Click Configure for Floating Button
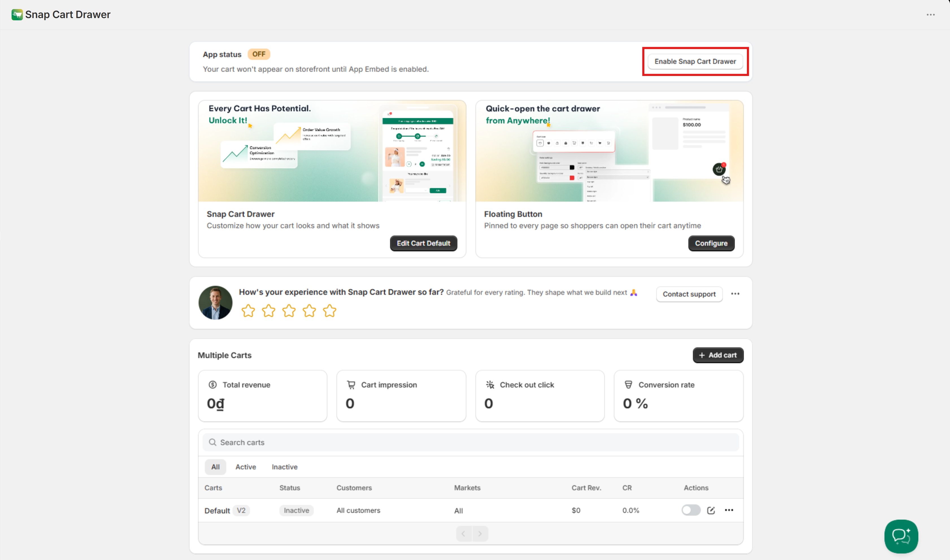The height and width of the screenshot is (560, 950). [711, 243]
